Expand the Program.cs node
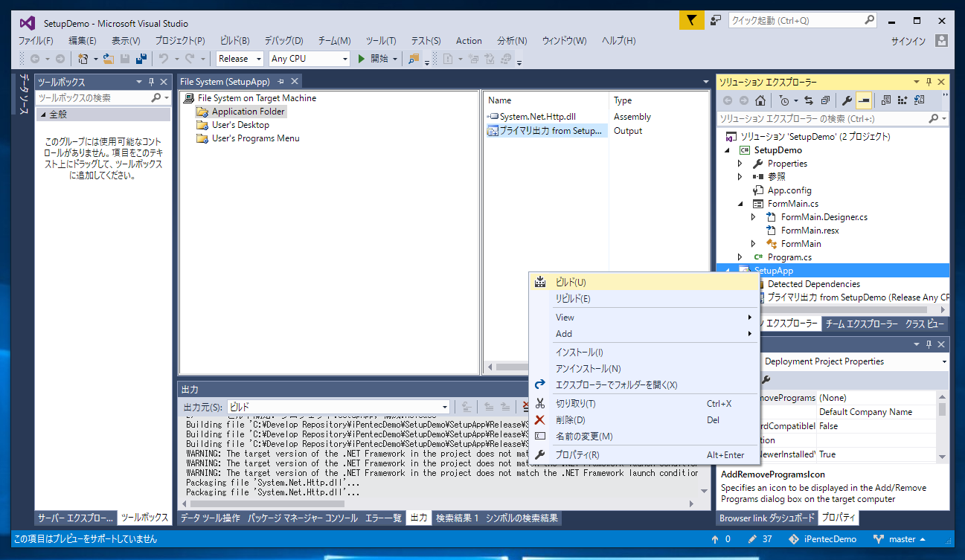Image resolution: width=965 pixels, height=560 pixels. (740, 257)
